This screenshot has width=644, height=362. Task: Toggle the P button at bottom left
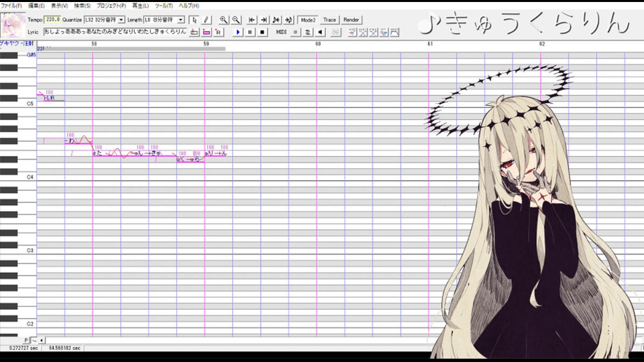pyautogui.click(x=26, y=341)
